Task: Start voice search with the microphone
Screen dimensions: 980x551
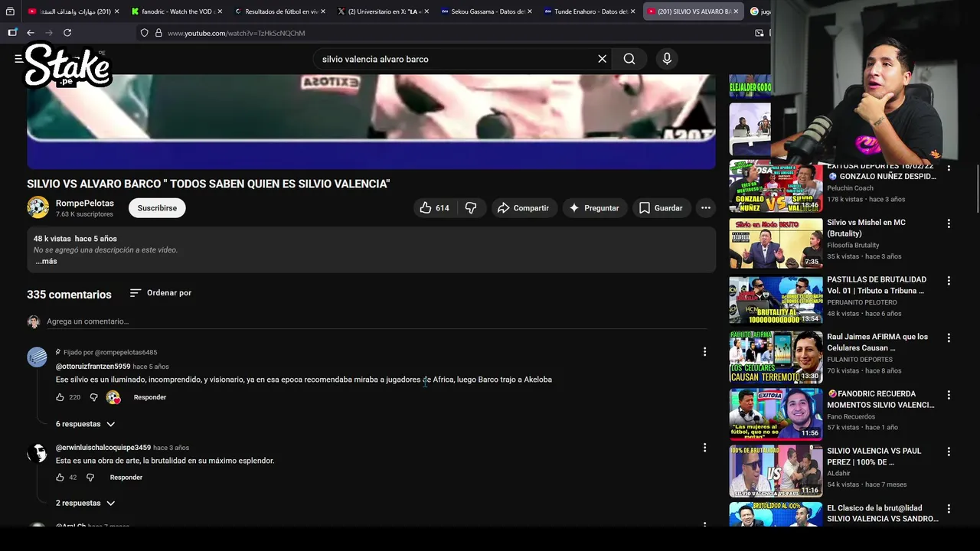Action: 667,59
